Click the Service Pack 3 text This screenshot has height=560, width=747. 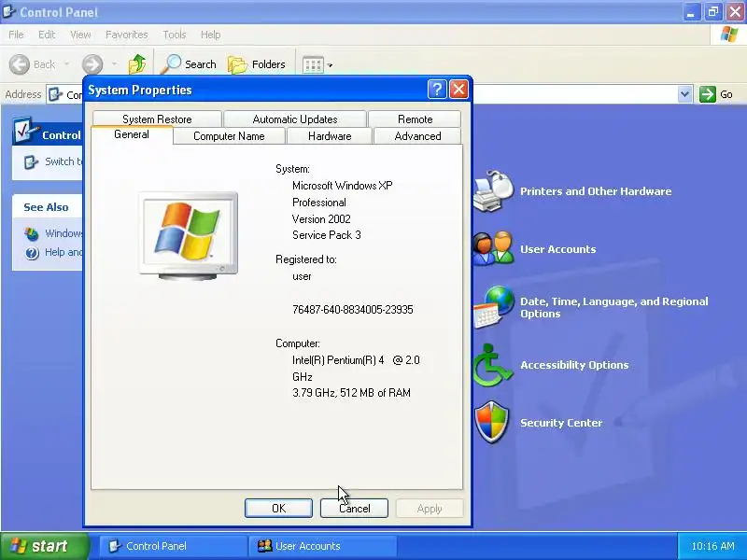[x=326, y=235]
